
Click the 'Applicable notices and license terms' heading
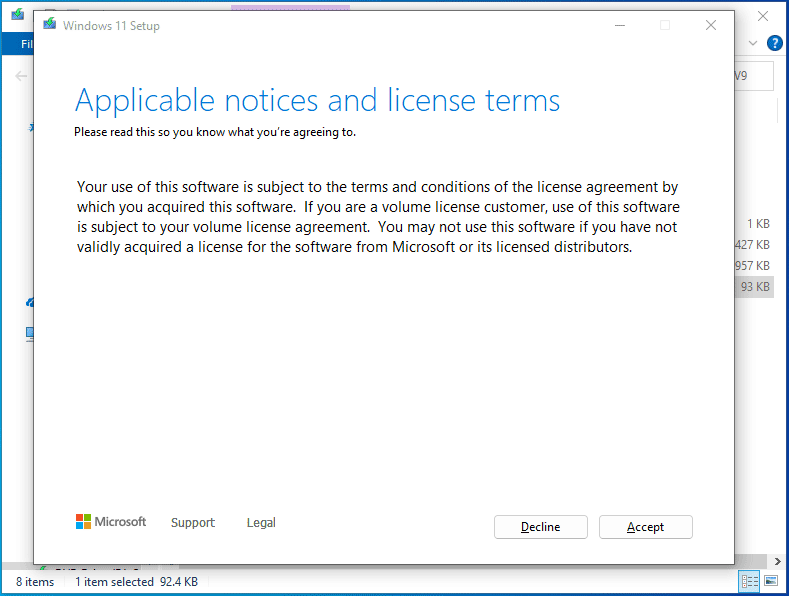317,101
